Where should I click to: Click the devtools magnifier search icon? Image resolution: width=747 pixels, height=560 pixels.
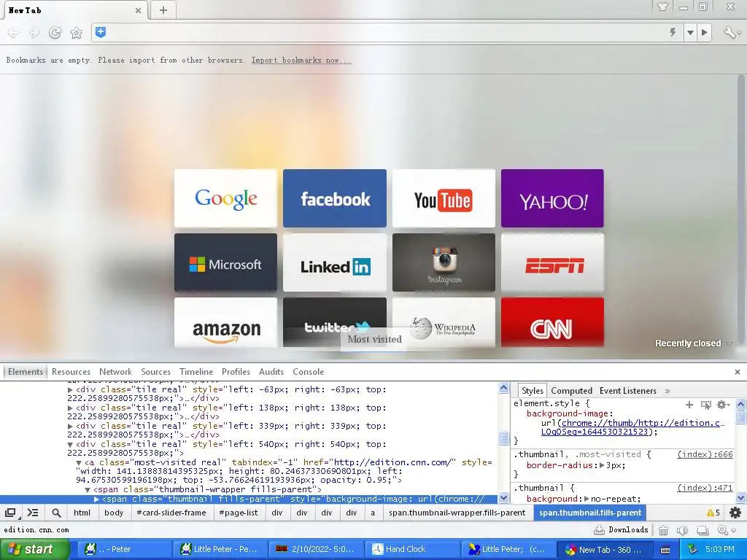(56, 513)
